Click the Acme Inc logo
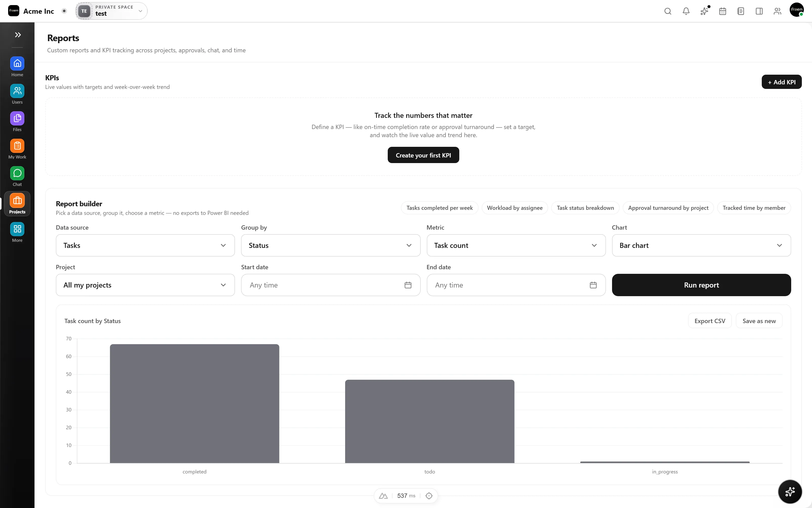 coord(14,11)
